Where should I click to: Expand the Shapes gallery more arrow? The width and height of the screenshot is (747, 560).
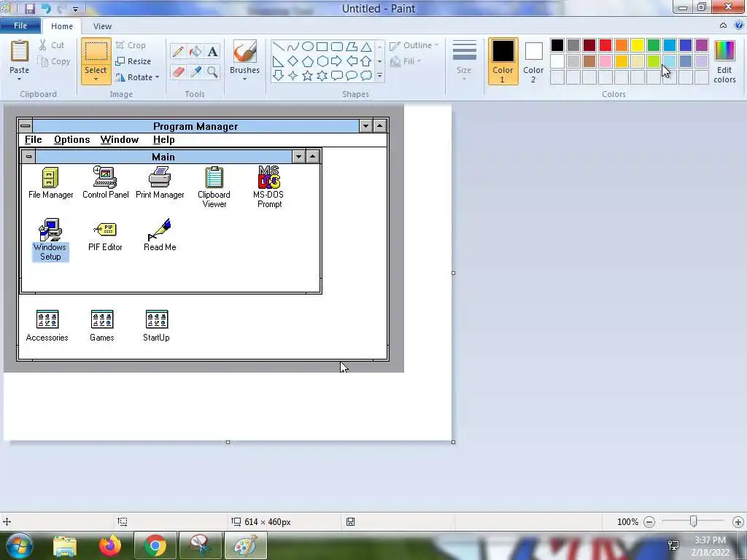point(379,76)
